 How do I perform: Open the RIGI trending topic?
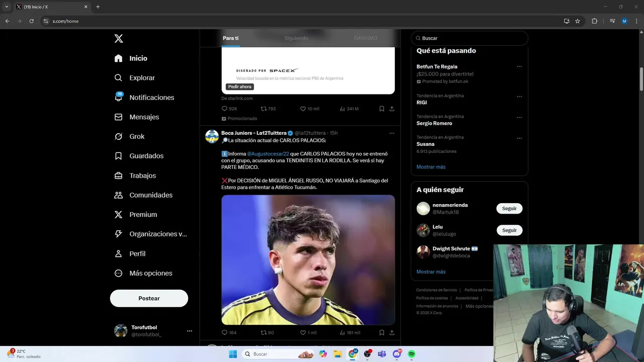422,103
